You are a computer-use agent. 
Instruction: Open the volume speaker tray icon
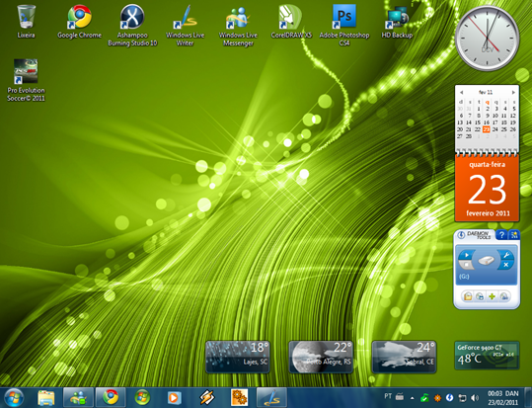(475, 398)
